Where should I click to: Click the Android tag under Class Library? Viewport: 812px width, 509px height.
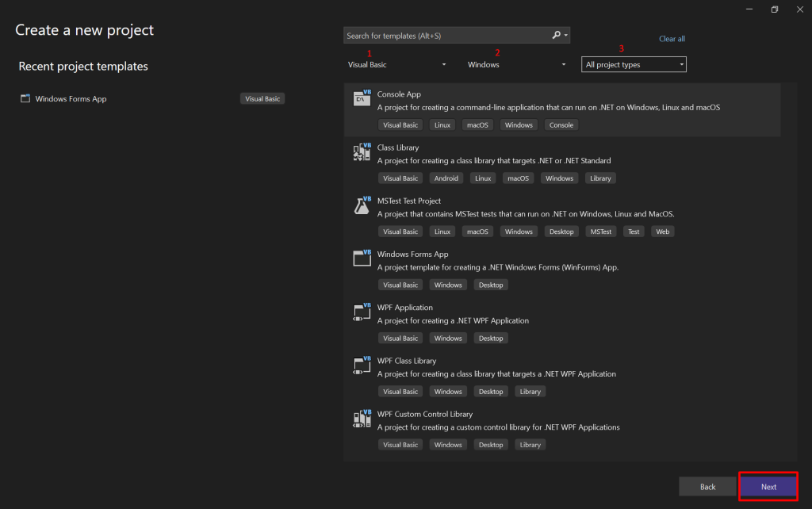click(x=446, y=178)
